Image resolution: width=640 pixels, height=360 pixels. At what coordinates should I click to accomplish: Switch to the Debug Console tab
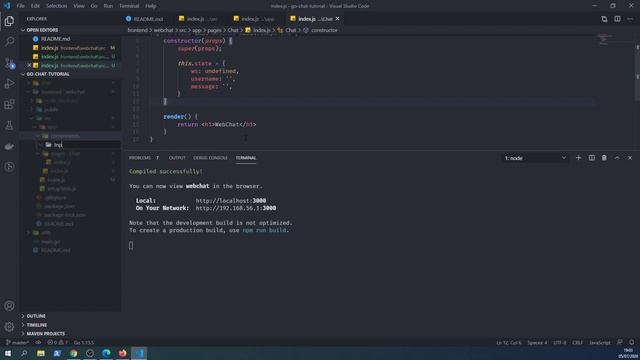click(x=210, y=158)
